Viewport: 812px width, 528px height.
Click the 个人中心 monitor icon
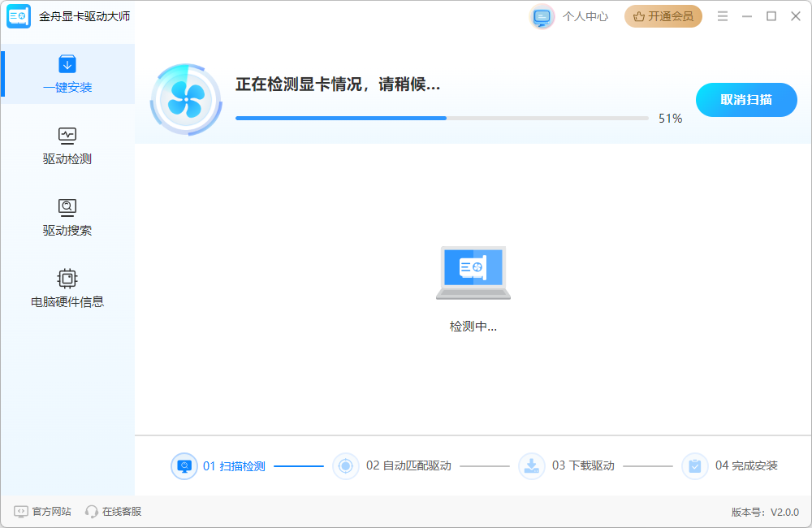tap(541, 15)
